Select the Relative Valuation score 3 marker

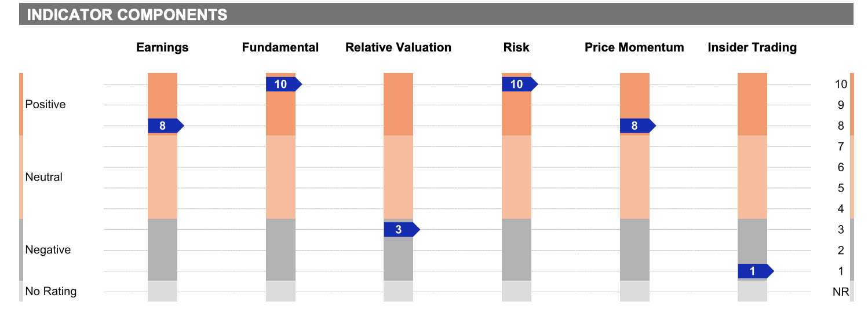point(402,230)
